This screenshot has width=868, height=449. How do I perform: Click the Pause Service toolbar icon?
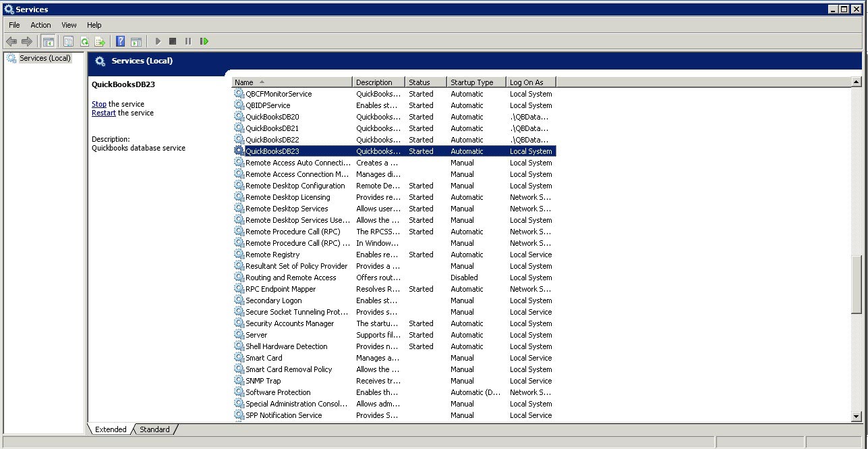[x=189, y=41]
